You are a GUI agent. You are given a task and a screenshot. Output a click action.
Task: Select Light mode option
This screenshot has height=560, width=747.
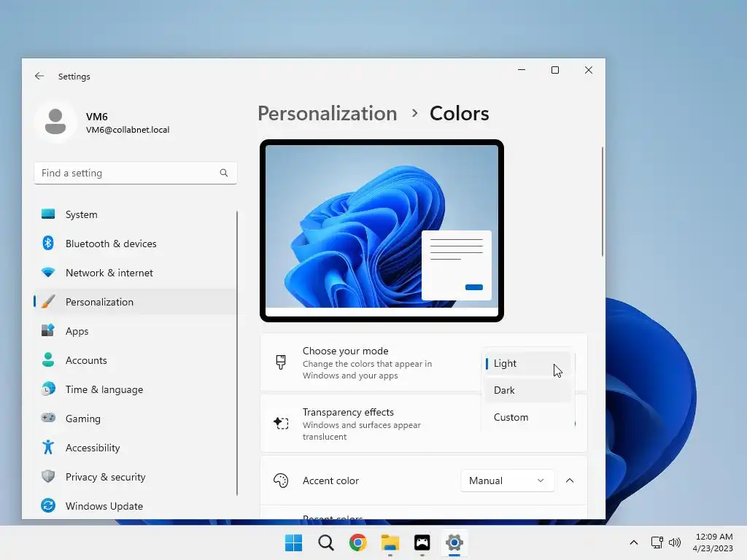pos(527,363)
